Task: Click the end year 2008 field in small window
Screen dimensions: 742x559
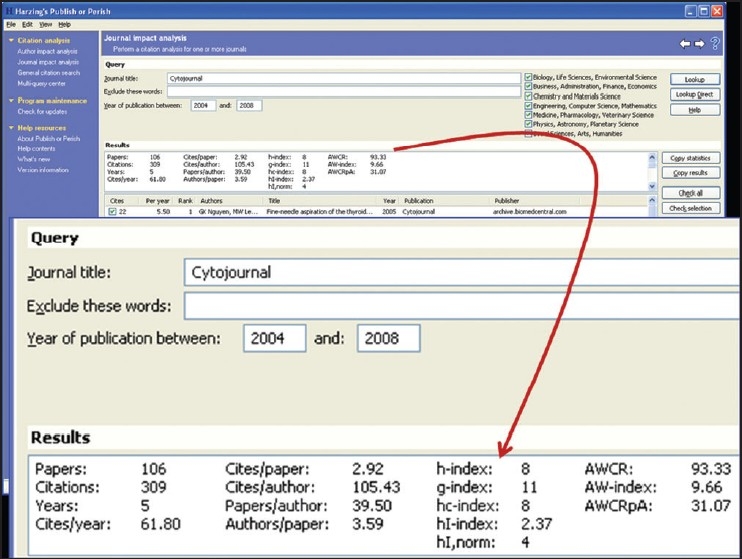Action: pyautogui.click(x=249, y=106)
